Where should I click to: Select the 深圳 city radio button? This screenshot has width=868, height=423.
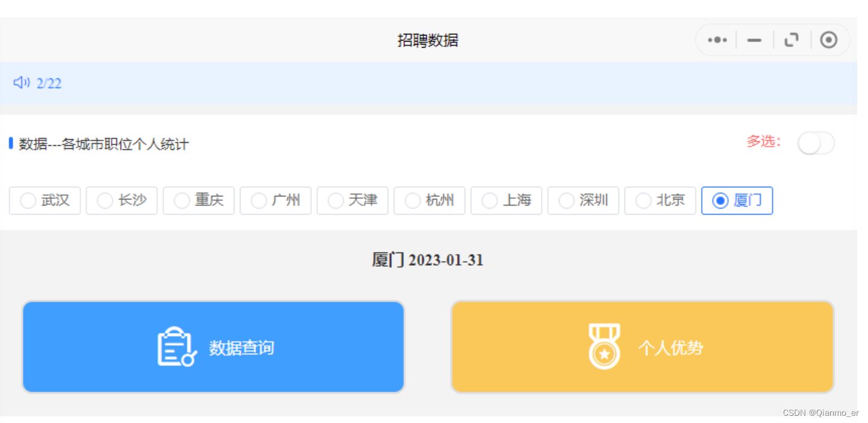[x=583, y=200]
